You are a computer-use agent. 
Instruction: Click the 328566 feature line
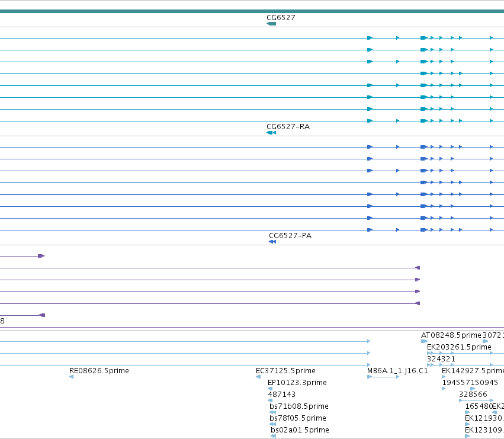476,400
